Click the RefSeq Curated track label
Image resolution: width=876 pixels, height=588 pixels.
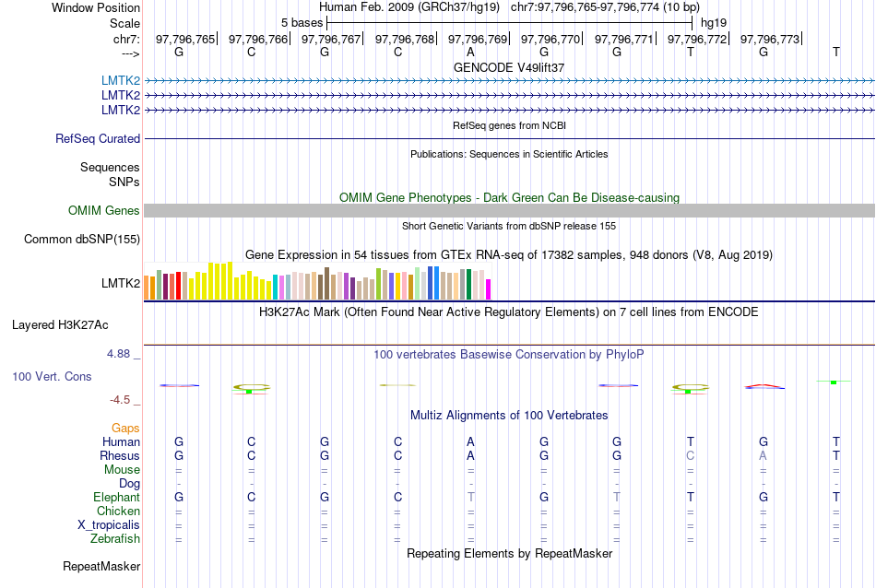coord(98,138)
